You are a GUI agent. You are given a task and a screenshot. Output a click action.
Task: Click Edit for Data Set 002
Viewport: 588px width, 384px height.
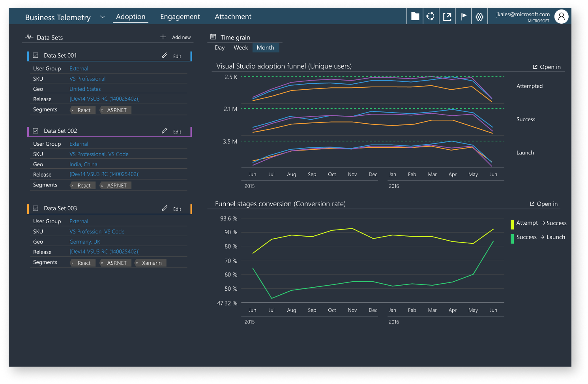[177, 132]
